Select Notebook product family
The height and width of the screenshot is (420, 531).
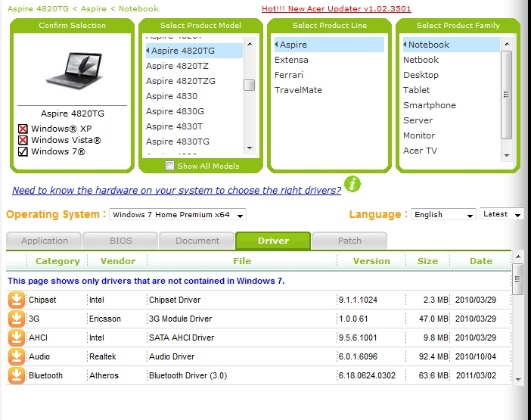pyautogui.click(x=451, y=45)
